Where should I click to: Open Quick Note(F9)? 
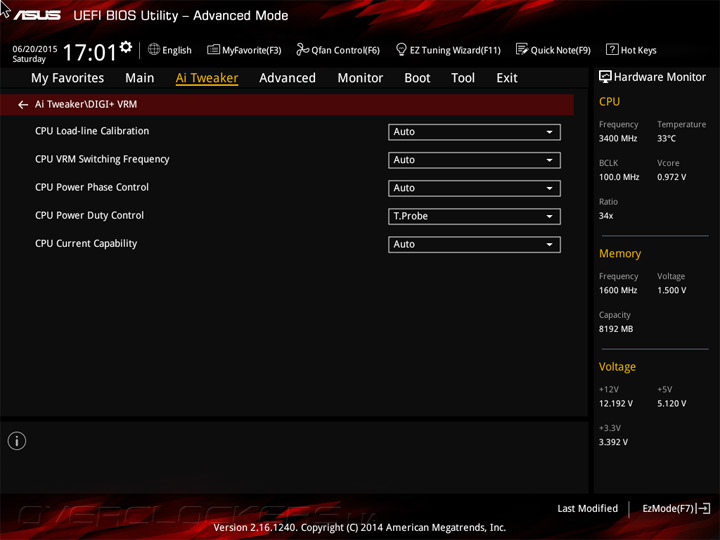(553, 50)
